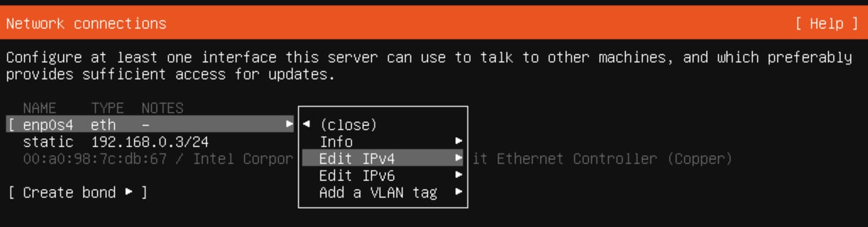This screenshot has height=227, width=868.
Task: Click the NAME column header
Action: pos(39,108)
